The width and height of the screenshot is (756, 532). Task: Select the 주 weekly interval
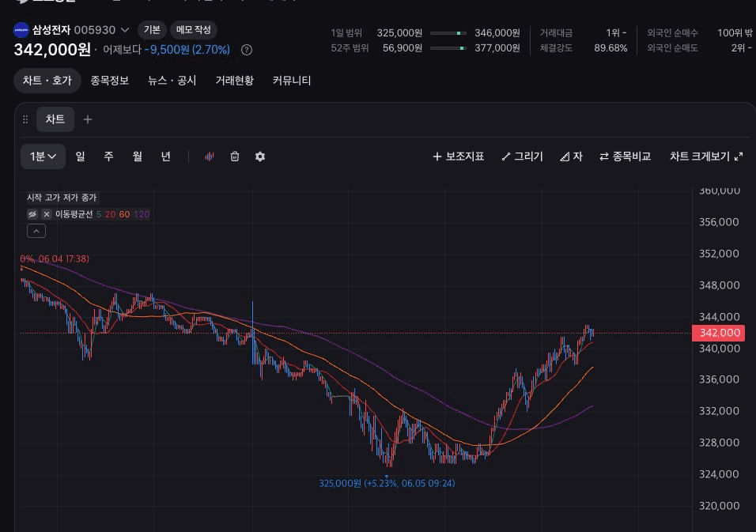point(109,157)
